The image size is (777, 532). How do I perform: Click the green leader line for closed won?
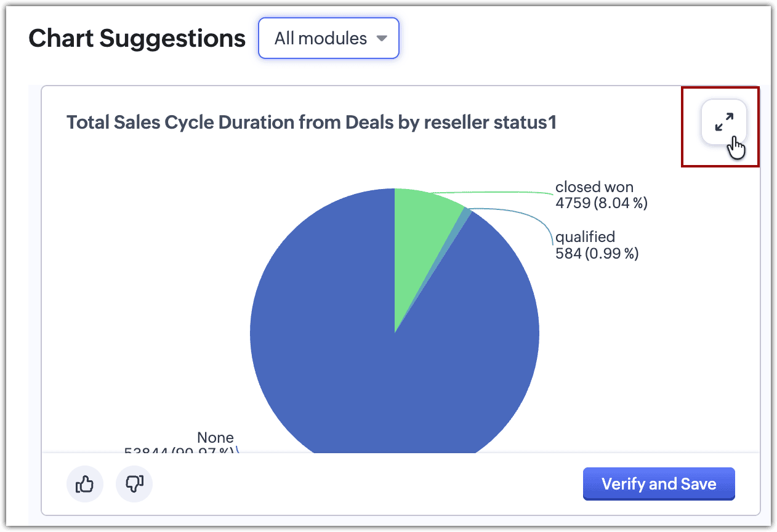(x=493, y=193)
